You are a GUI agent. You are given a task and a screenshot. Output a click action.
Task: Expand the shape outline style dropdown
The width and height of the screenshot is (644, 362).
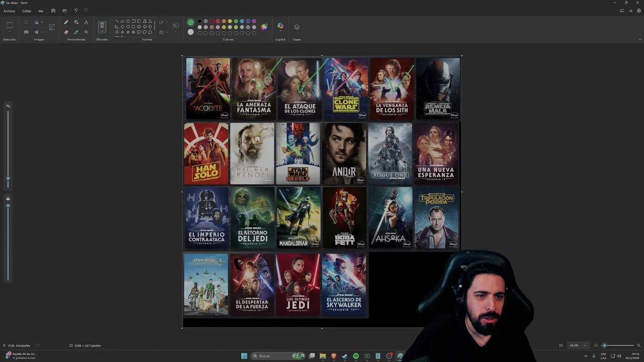click(x=167, y=22)
